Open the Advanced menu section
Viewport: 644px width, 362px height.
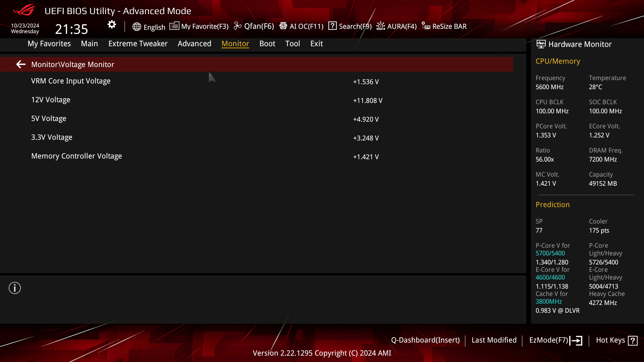[194, 44]
